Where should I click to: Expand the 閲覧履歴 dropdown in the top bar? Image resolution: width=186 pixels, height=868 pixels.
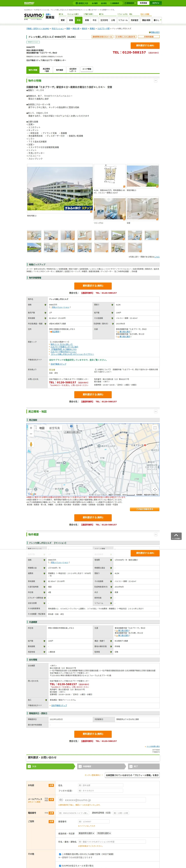[x=130, y=3]
